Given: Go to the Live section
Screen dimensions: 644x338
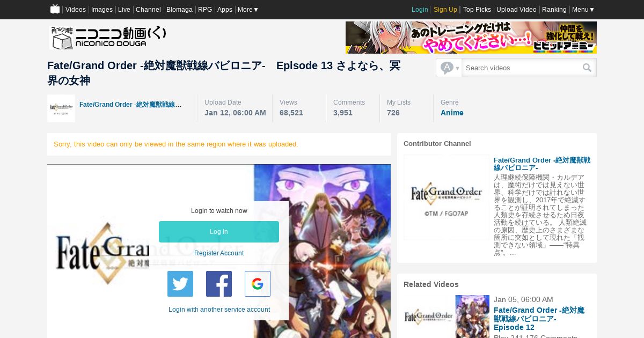Looking at the screenshot, I should pos(124,10).
